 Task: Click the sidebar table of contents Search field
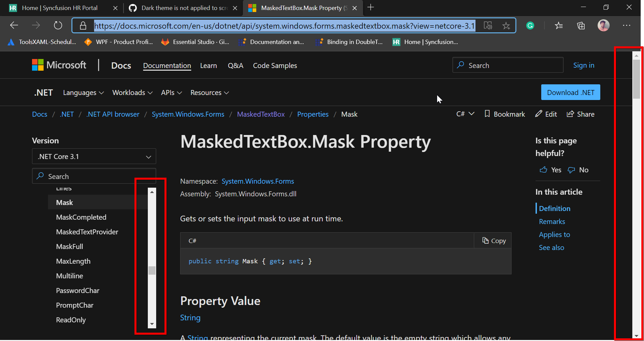tap(94, 176)
